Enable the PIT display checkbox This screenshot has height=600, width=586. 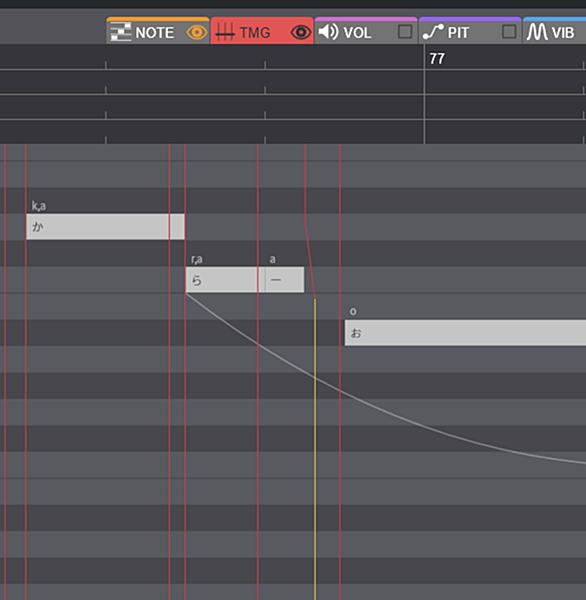(x=509, y=32)
